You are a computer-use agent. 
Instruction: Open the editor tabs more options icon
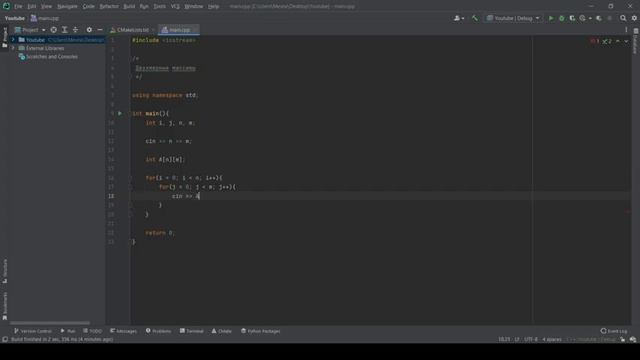pyautogui.click(x=626, y=30)
